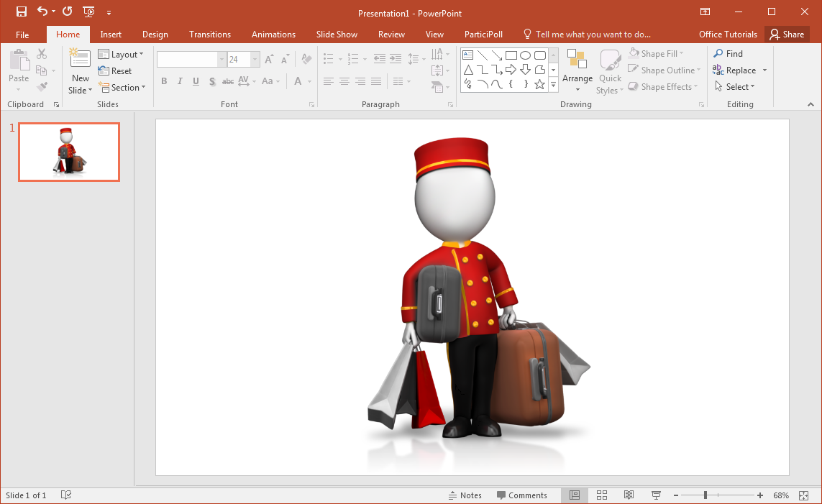Start Slide Show from status bar icon
The height and width of the screenshot is (504, 822).
pos(656,495)
